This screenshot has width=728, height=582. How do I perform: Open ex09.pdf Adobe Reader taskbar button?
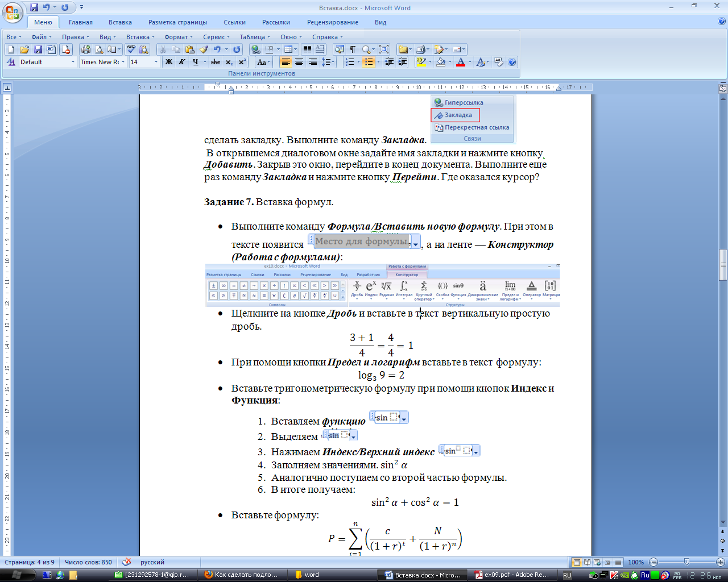coord(512,575)
